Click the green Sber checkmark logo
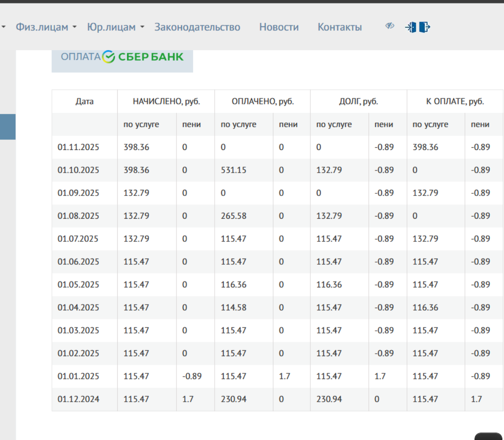This screenshot has width=504, height=440. [109, 57]
